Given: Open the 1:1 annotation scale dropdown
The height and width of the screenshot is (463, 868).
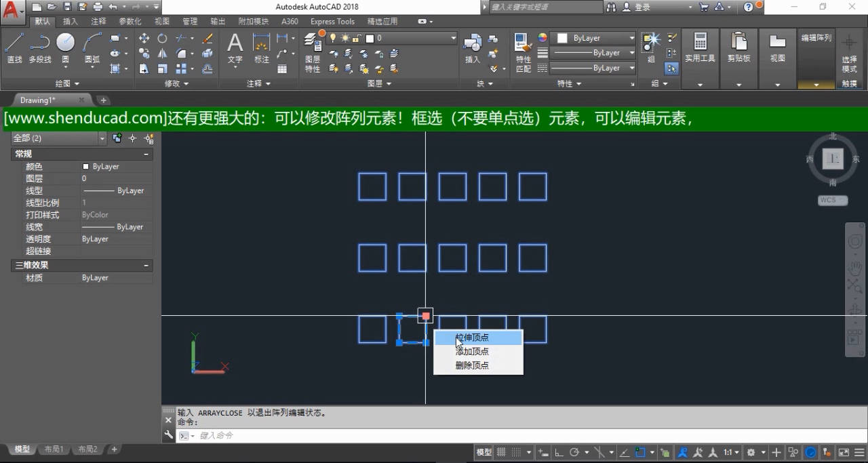Looking at the screenshot, I should coord(731,452).
